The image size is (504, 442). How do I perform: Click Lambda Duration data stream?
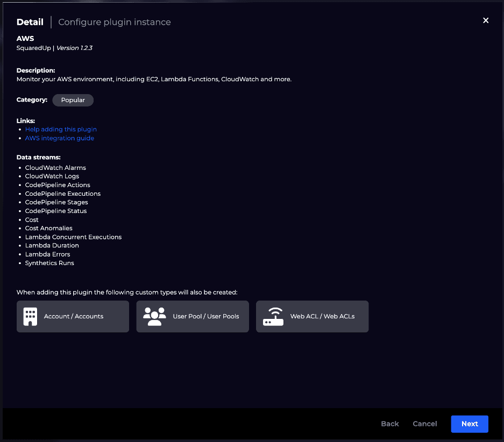coord(52,245)
